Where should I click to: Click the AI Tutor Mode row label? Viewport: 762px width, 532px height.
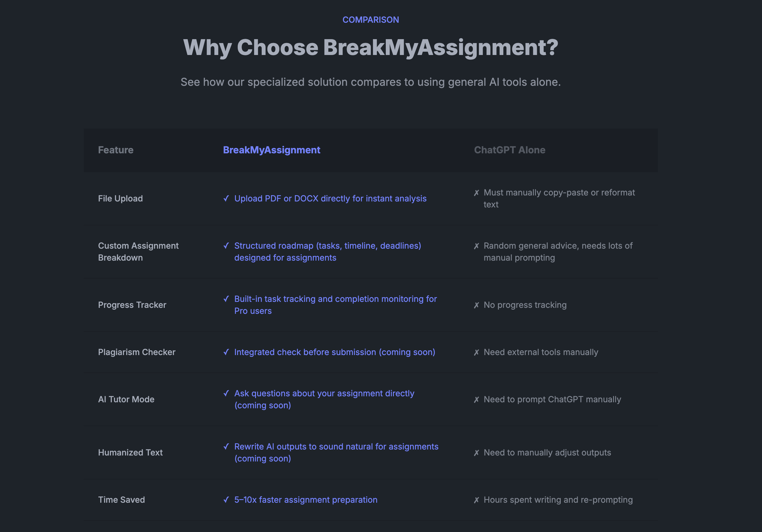click(x=126, y=399)
